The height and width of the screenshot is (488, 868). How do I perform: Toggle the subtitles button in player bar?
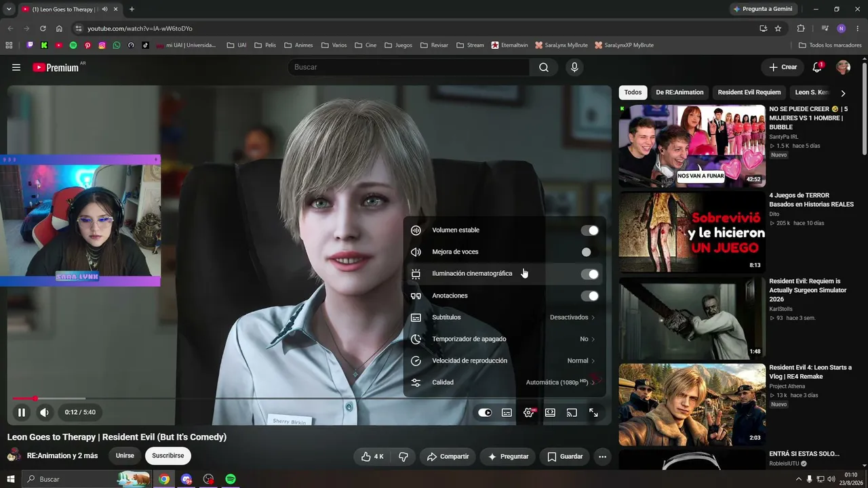pyautogui.click(x=507, y=412)
